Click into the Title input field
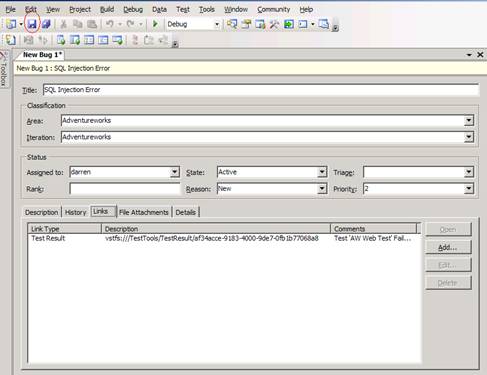 [261, 90]
